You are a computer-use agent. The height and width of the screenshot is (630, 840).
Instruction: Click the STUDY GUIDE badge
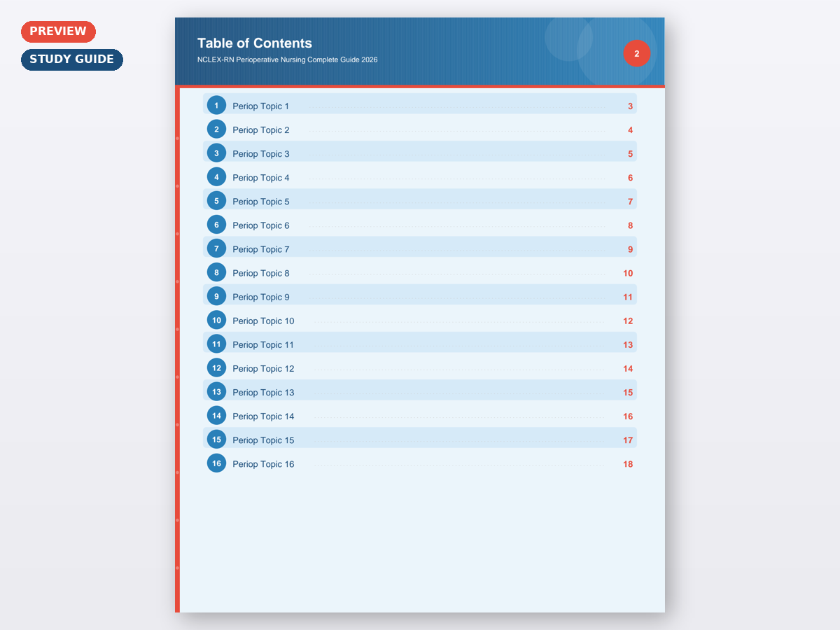71,59
